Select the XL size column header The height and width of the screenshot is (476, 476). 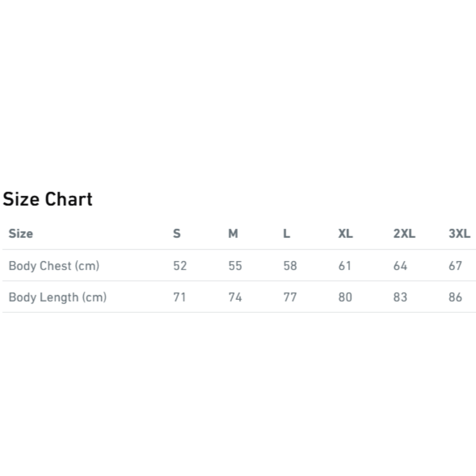tap(345, 233)
